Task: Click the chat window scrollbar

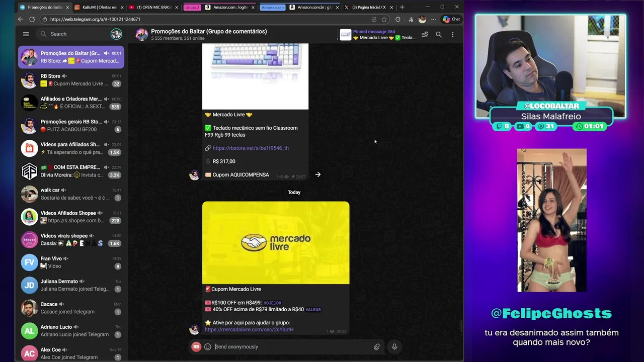Action: click(461, 326)
